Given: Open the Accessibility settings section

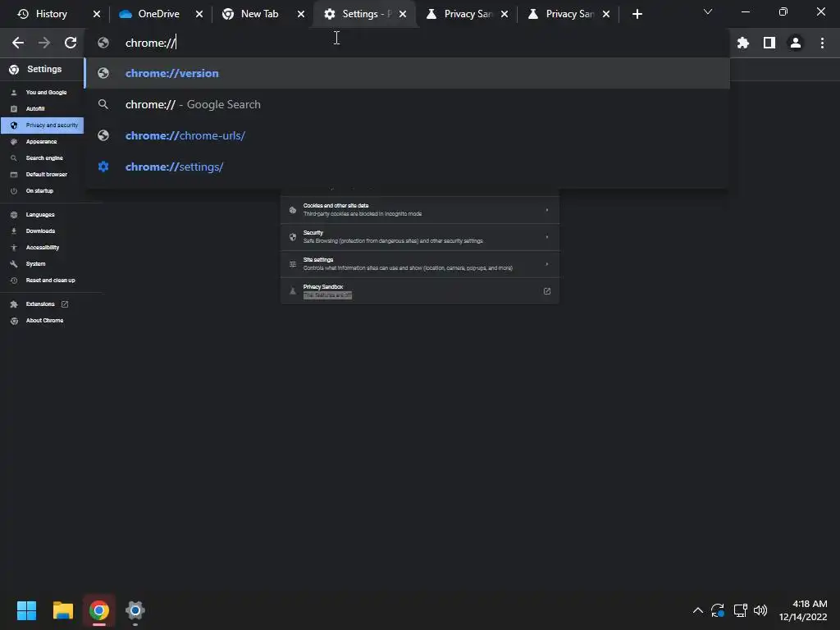Looking at the screenshot, I should (42, 248).
